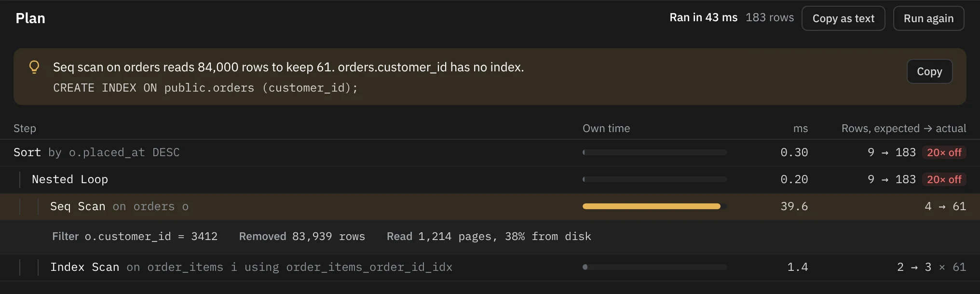Click the 'Filter o.customer_id = 3412' text

tap(135, 237)
